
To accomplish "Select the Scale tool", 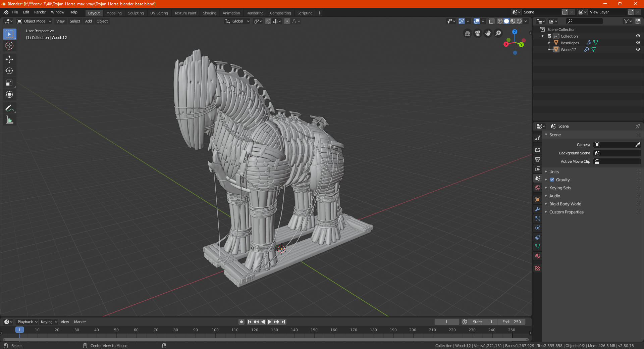I will 9,83.
